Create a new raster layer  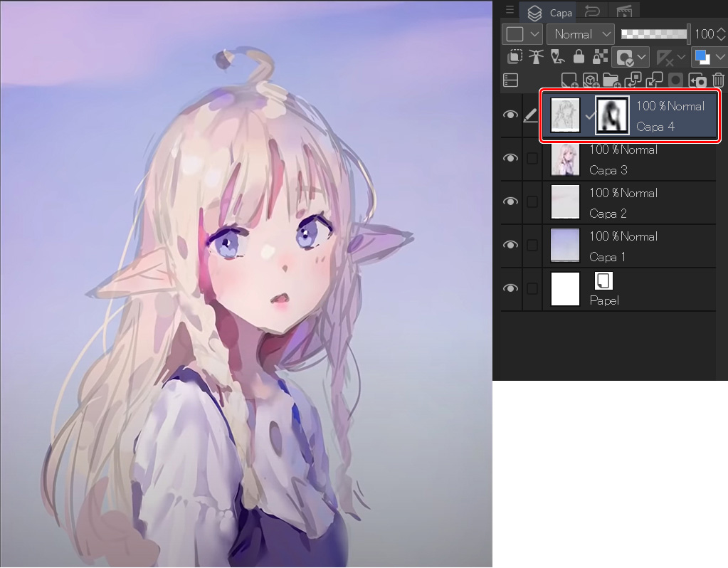point(569,80)
